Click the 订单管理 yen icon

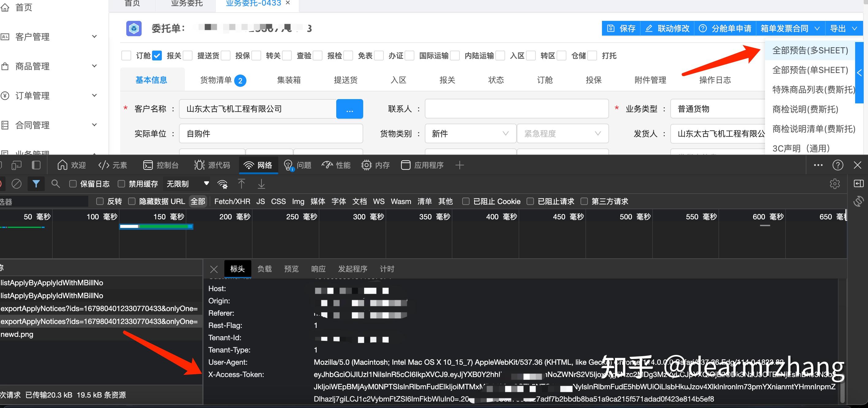[5, 95]
